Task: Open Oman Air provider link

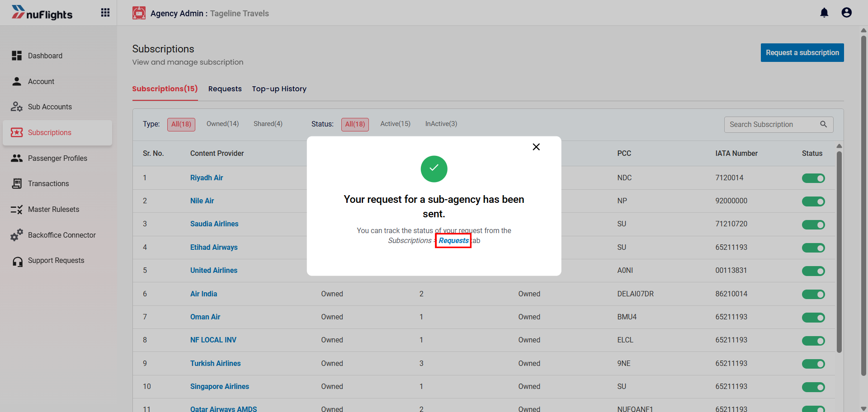Action: click(x=205, y=317)
